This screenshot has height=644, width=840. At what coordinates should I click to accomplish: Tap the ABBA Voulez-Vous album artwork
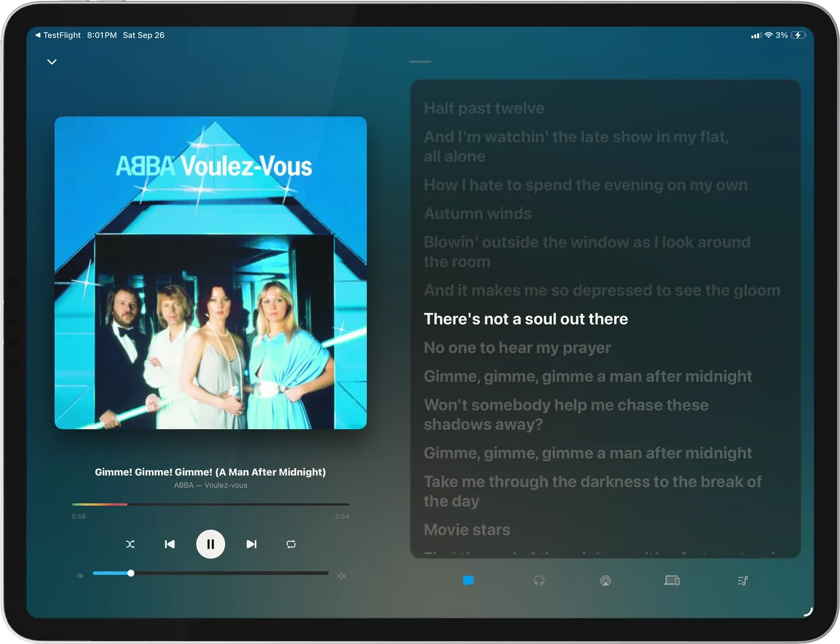tap(210, 272)
